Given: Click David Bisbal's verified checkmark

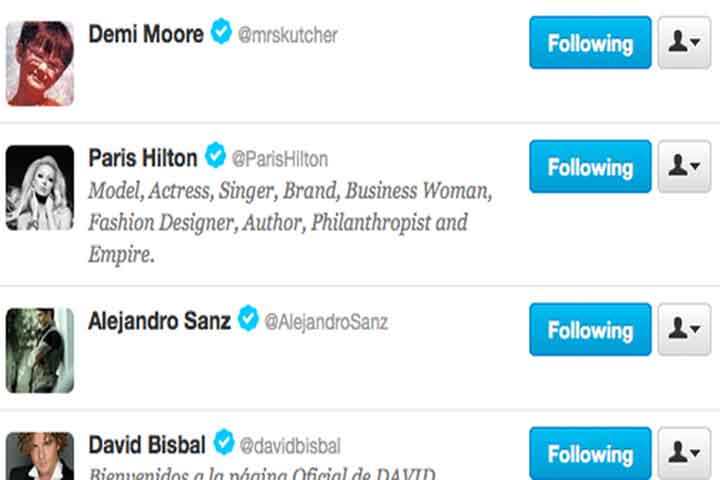Looking at the screenshot, I should tap(224, 442).
